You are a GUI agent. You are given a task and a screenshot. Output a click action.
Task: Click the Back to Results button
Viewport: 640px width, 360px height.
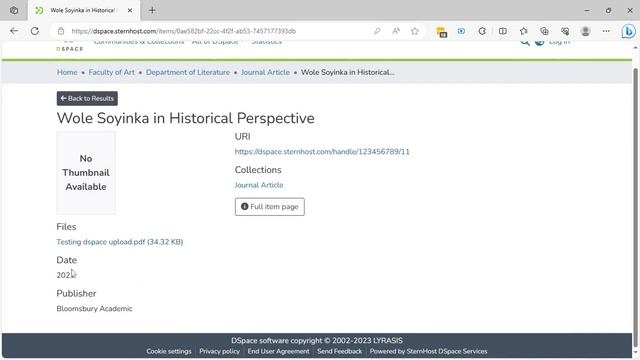coord(87,98)
